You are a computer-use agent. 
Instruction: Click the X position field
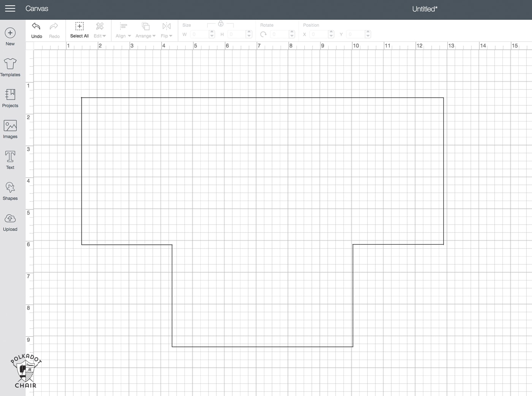pyautogui.click(x=318, y=35)
